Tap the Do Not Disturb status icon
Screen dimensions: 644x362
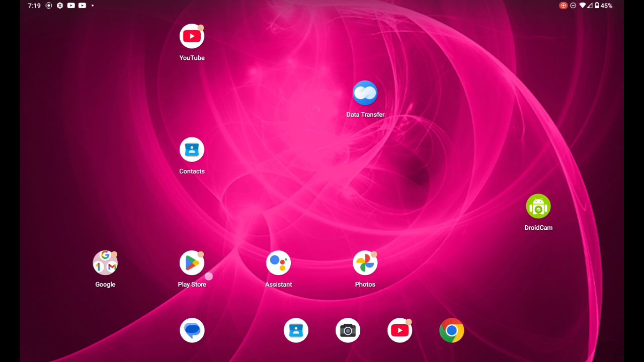(573, 6)
